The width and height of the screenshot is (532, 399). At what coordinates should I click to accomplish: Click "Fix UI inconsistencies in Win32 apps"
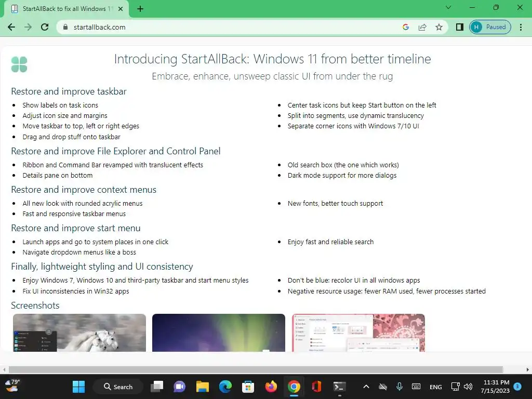coord(76,291)
